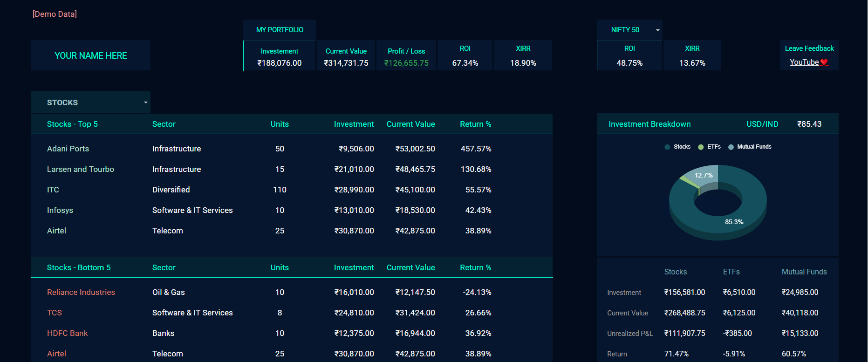Viewport: 868px width, 362px height.
Task: Click the Stocks - Bottom 5 header
Action: coord(79,267)
